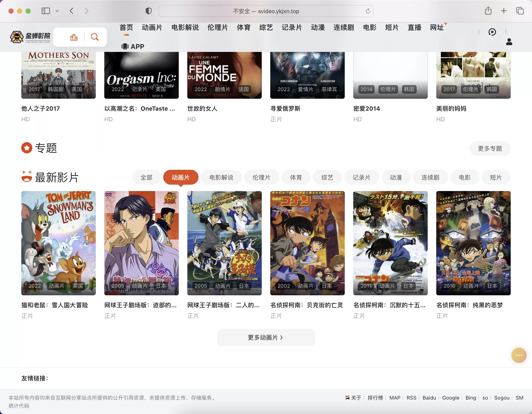The height and width of the screenshot is (414, 532).
Task: Select the 电影 filter tab
Action: pyautogui.click(x=465, y=177)
